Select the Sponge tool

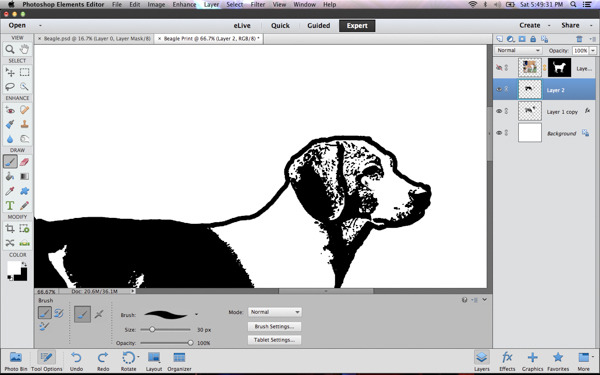tap(24, 139)
